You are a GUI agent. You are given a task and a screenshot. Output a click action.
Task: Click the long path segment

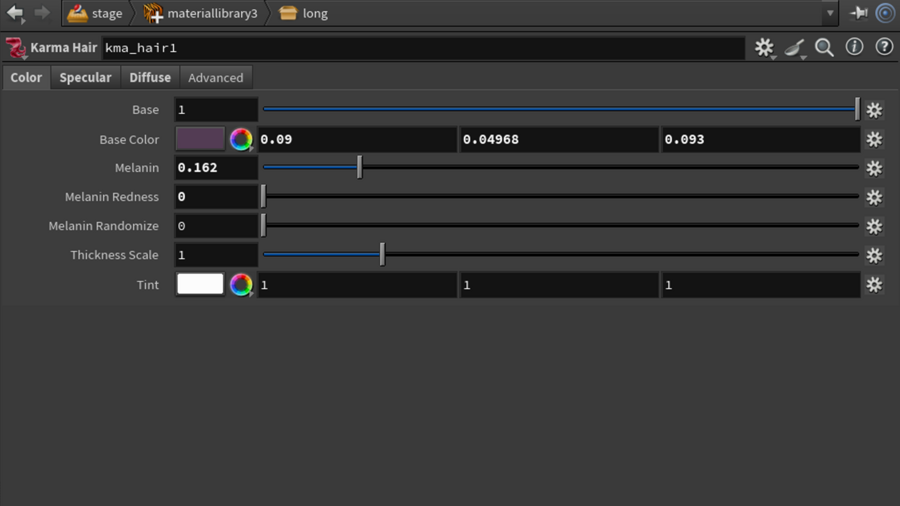[x=304, y=13]
